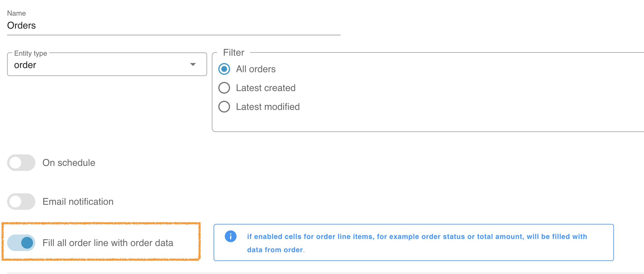Click the 'Entity type' field label
Screen dimensions: 644x274
click(31, 53)
